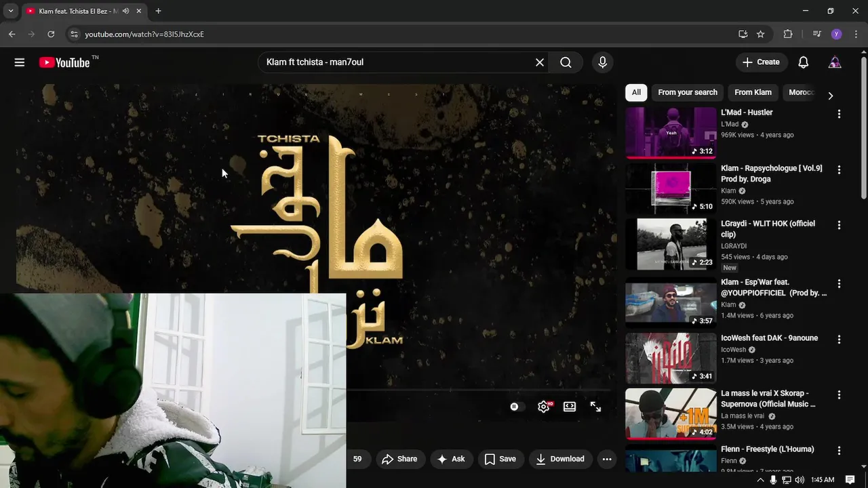Open the browser extensions puzzle icon
This screenshot has width=868, height=488.
click(x=788, y=34)
